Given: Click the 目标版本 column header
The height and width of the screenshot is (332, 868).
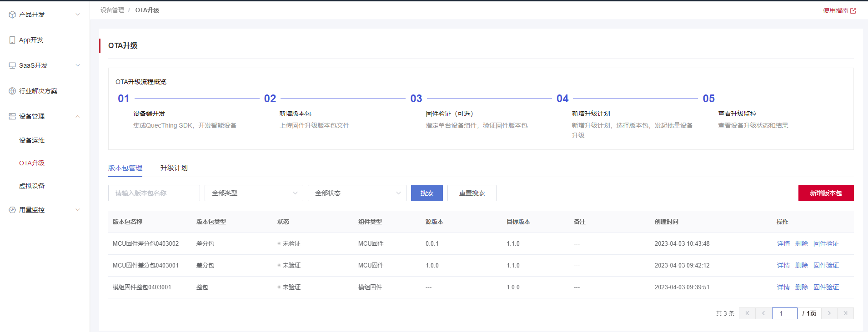Looking at the screenshot, I should tap(518, 222).
